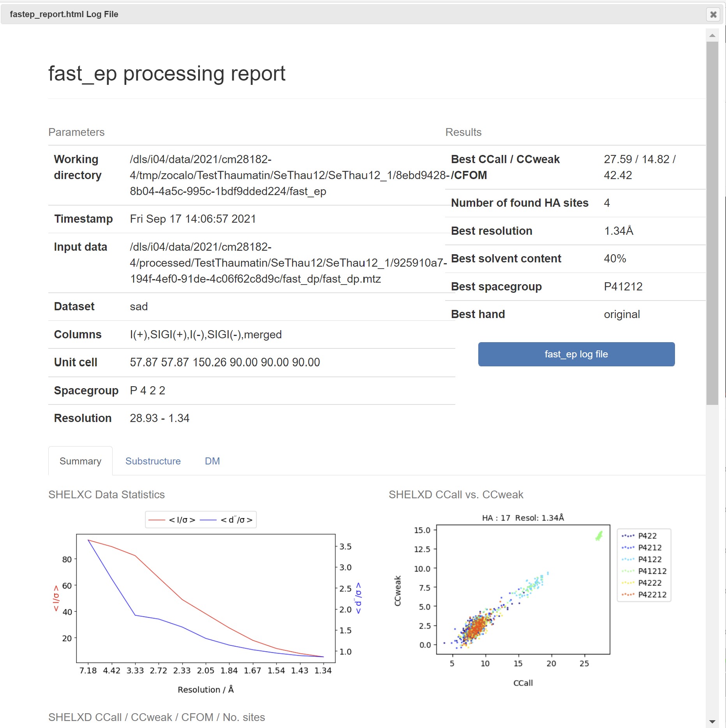Click the scrollbar down arrow
This screenshot has width=726, height=728.
click(x=712, y=721)
